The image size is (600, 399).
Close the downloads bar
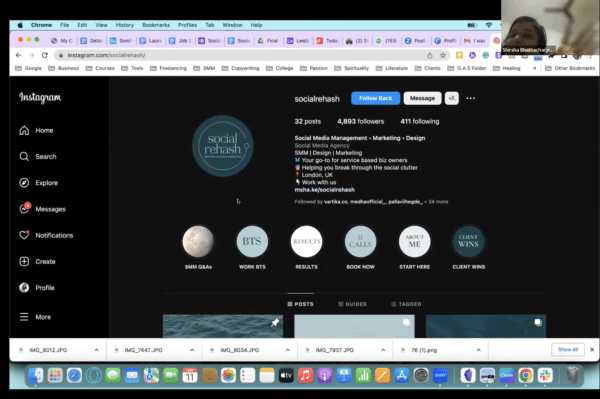tap(592, 350)
